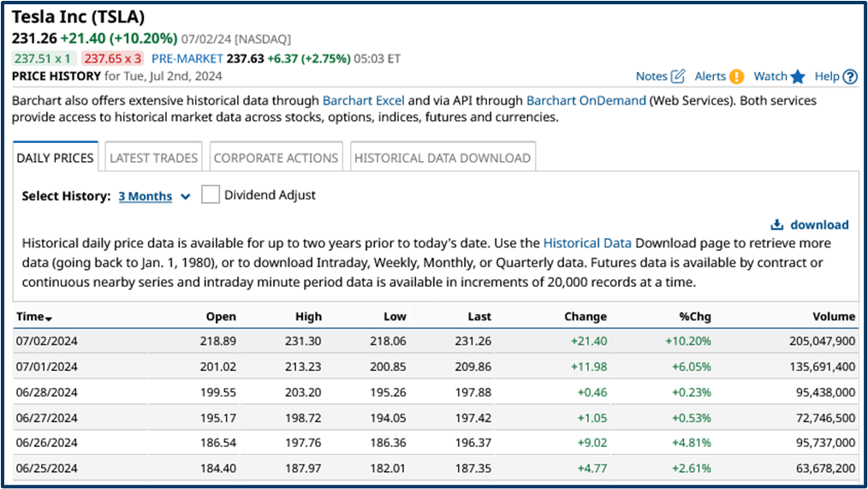
Task: Click the +10.20% value in the table
Action: click(x=688, y=341)
